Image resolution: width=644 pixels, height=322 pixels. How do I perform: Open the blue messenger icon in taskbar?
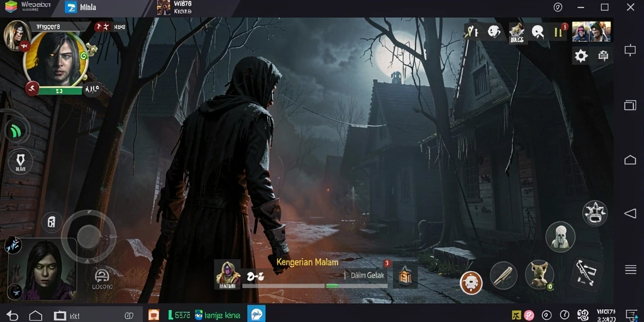point(257,314)
